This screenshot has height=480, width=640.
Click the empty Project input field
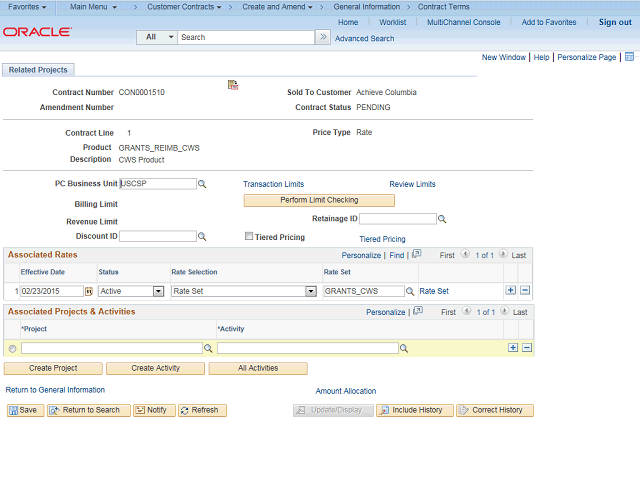pyautogui.click(x=112, y=348)
